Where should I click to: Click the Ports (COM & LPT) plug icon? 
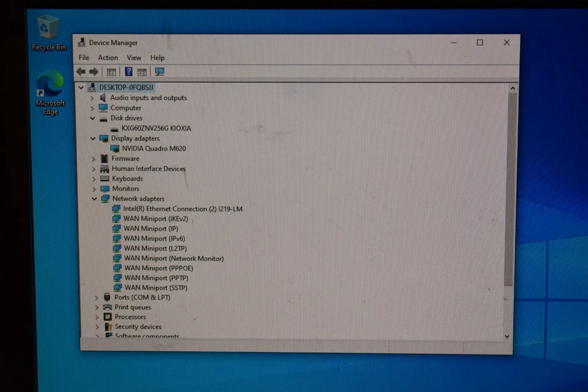point(107,298)
